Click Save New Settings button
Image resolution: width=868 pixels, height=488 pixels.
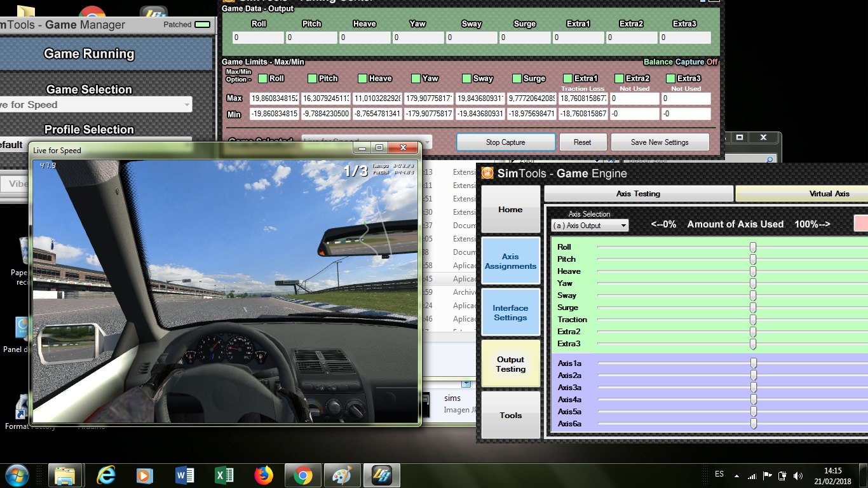pyautogui.click(x=660, y=142)
